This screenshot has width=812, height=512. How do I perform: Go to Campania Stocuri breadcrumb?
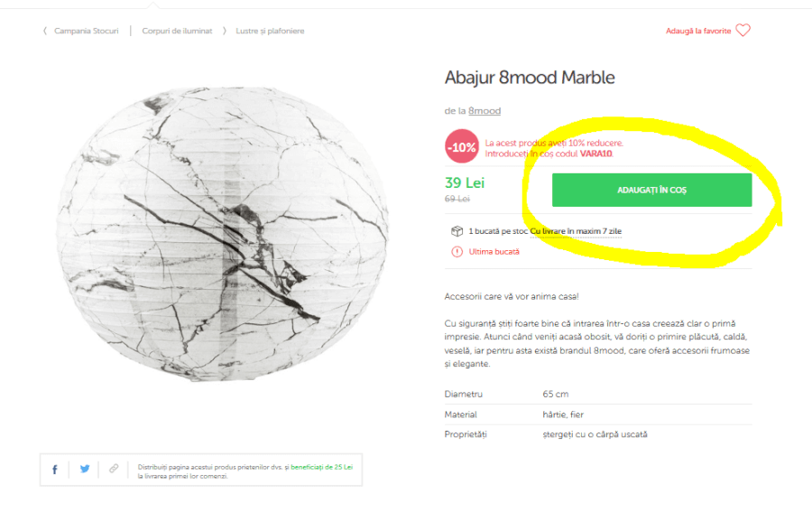pyautogui.click(x=86, y=31)
